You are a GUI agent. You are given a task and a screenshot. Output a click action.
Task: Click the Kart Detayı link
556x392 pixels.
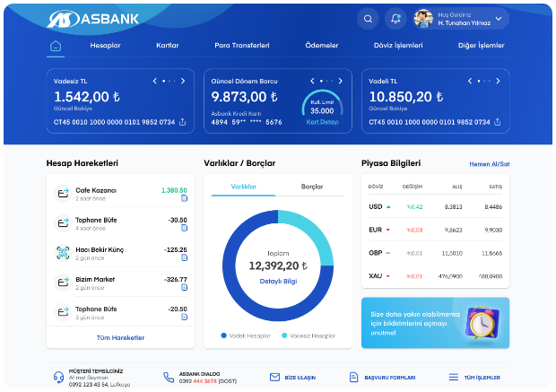click(322, 121)
